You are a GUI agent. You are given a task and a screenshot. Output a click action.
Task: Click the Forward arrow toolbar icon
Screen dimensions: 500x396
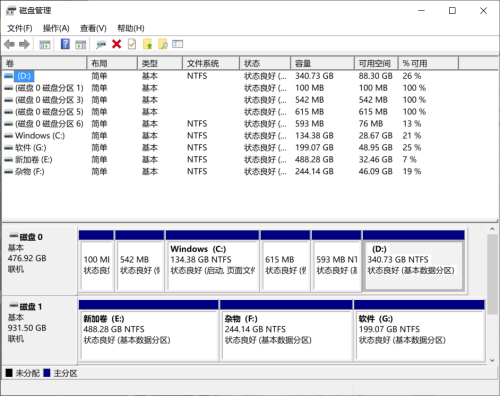tap(24, 44)
